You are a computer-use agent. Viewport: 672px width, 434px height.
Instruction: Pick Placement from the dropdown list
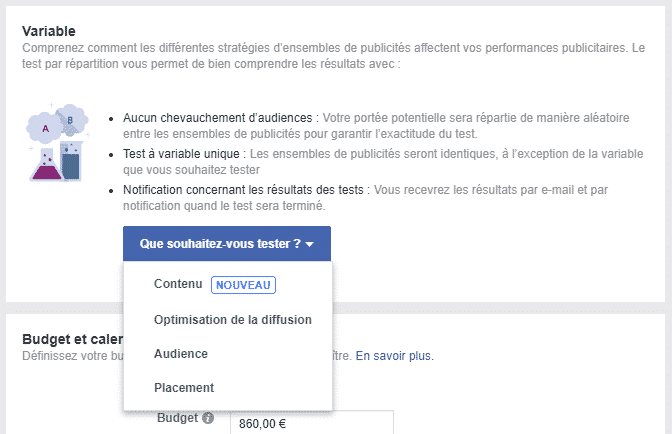184,388
